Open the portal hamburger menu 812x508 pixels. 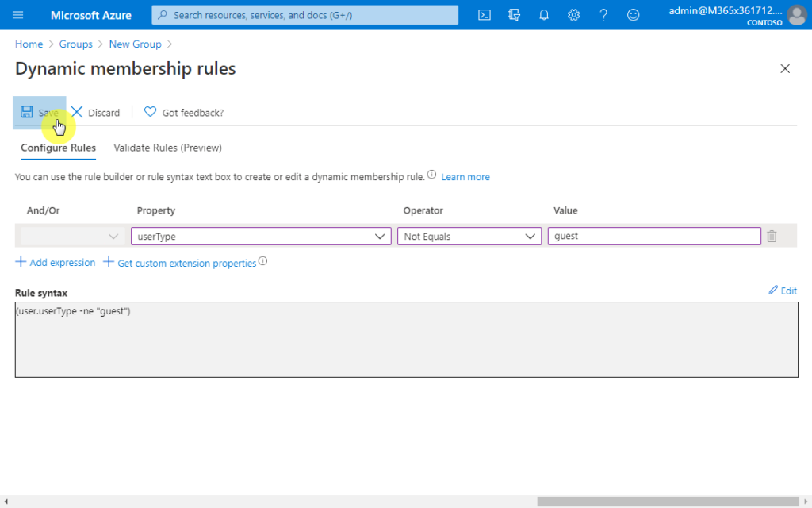[17, 15]
